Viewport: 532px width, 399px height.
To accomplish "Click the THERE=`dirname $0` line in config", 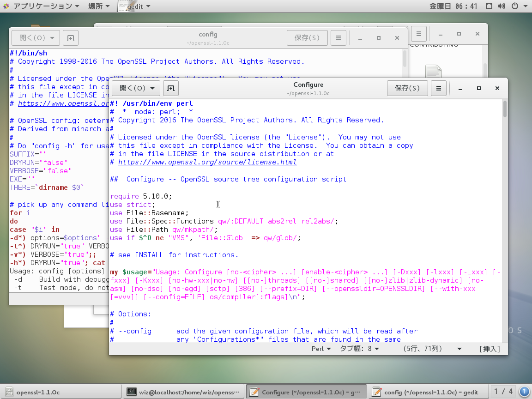I will coord(47,187).
